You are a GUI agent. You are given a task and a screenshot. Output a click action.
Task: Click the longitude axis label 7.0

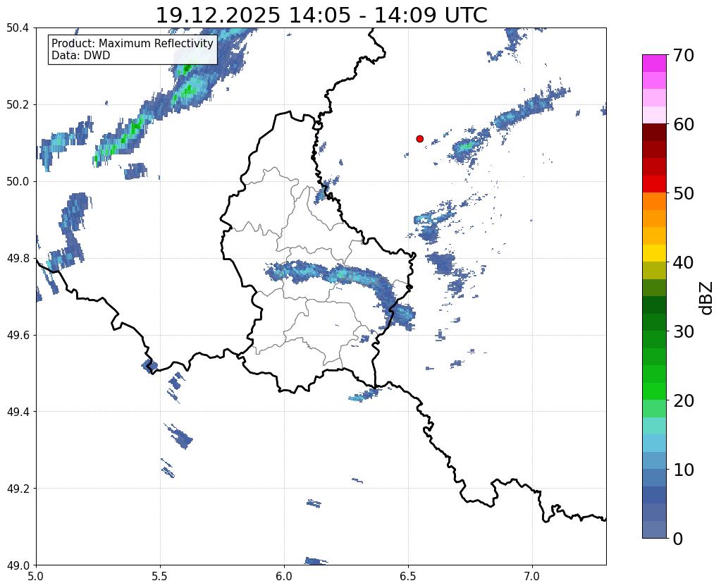coord(533,576)
